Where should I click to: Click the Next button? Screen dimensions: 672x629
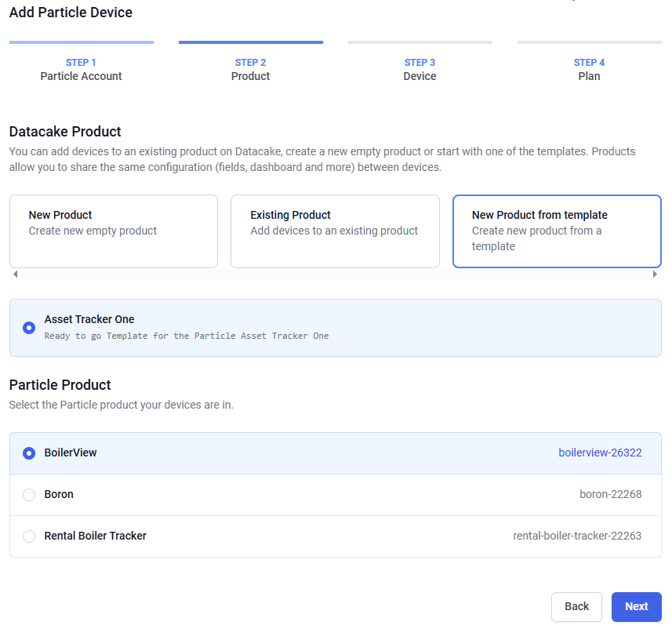pos(637,607)
